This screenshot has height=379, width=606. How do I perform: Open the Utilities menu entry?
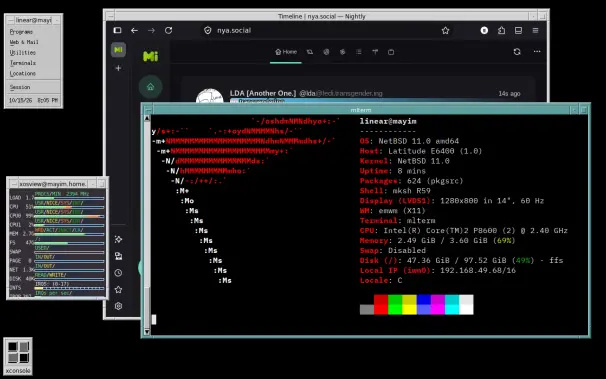(x=22, y=53)
